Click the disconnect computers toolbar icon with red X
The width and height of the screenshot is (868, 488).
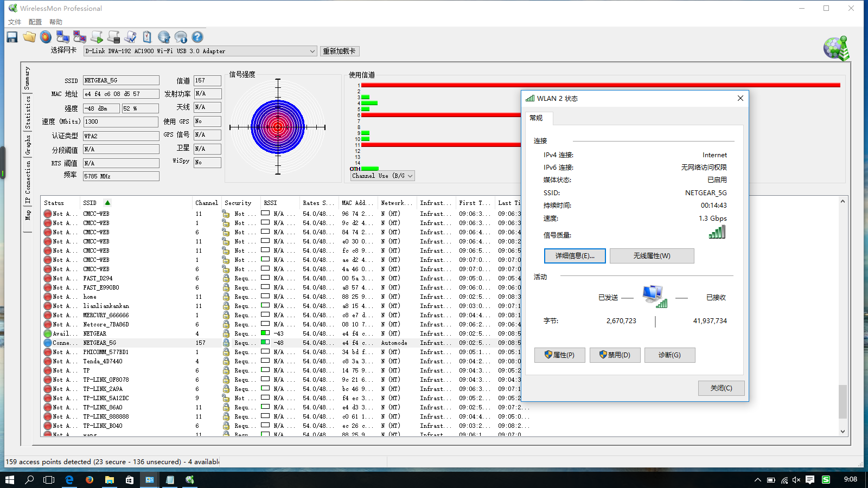(x=80, y=37)
